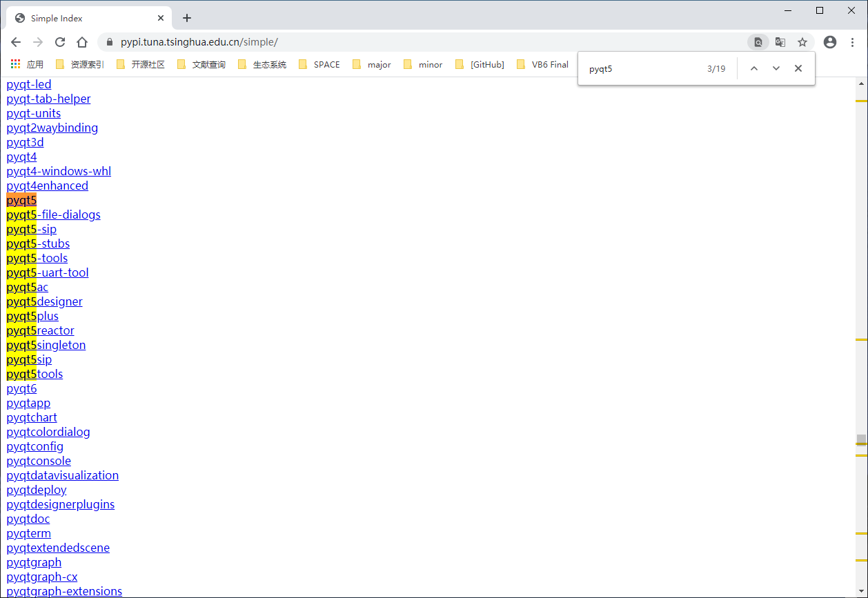Screen dimensions: 868x598
Task: Go to the browser home page
Action: tap(81, 42)
